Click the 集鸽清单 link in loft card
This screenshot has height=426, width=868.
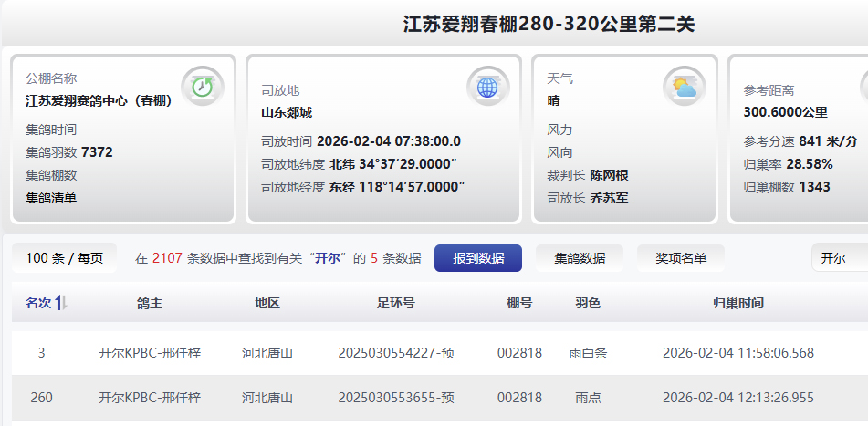pyautogui.click(x=51, y=197)
